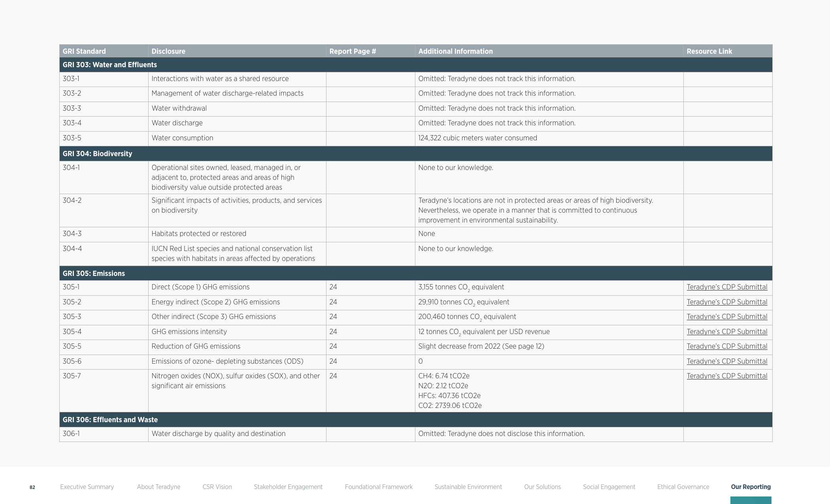Go to Sustainable Environment section

click(x=468, y=487)
